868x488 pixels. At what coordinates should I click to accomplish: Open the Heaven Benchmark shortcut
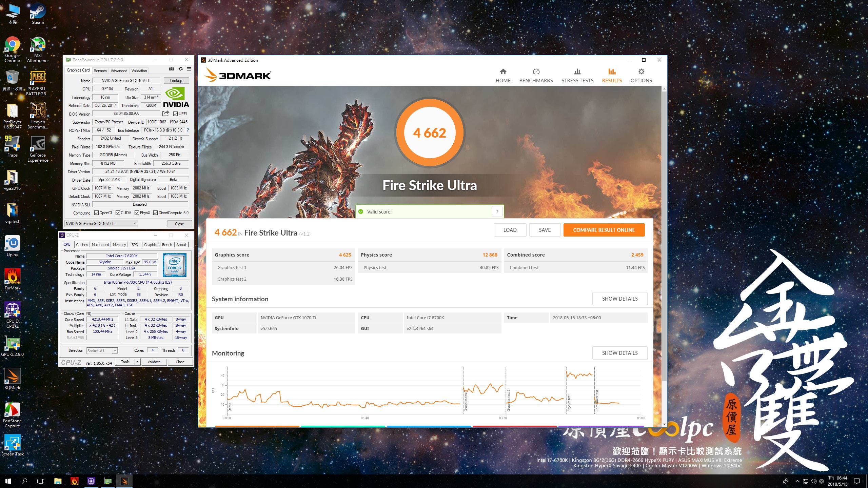click(38, 116)
